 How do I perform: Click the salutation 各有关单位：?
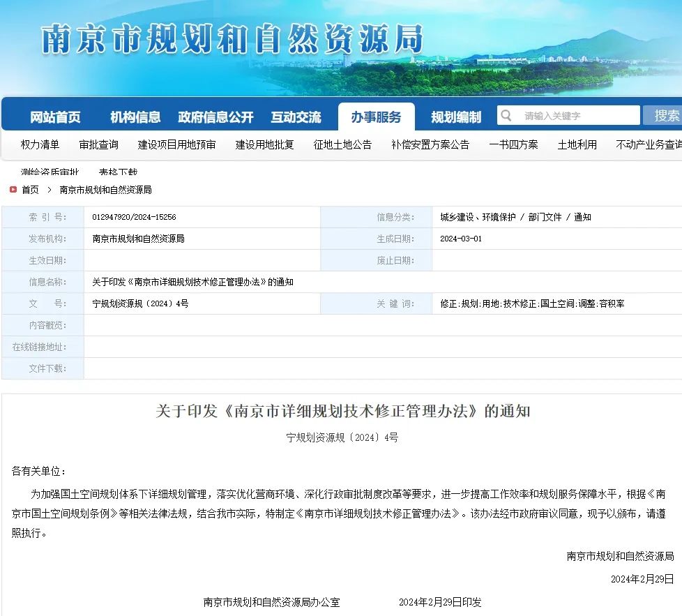(39, 471)
